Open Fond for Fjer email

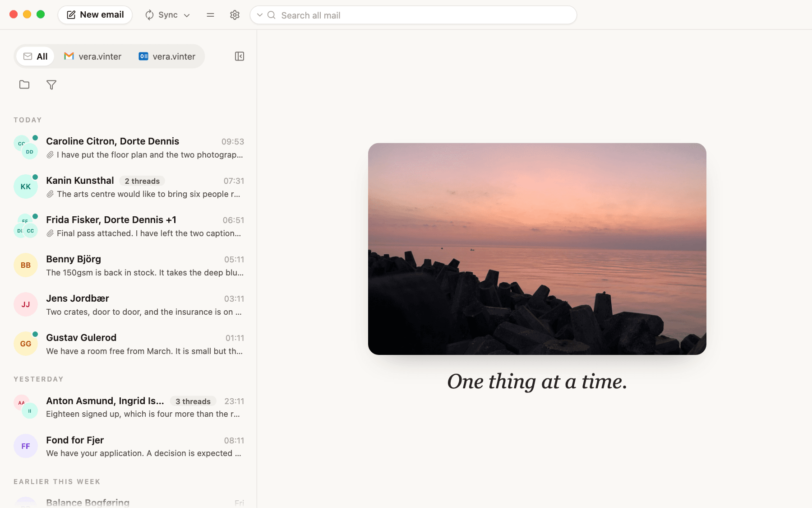129,447
